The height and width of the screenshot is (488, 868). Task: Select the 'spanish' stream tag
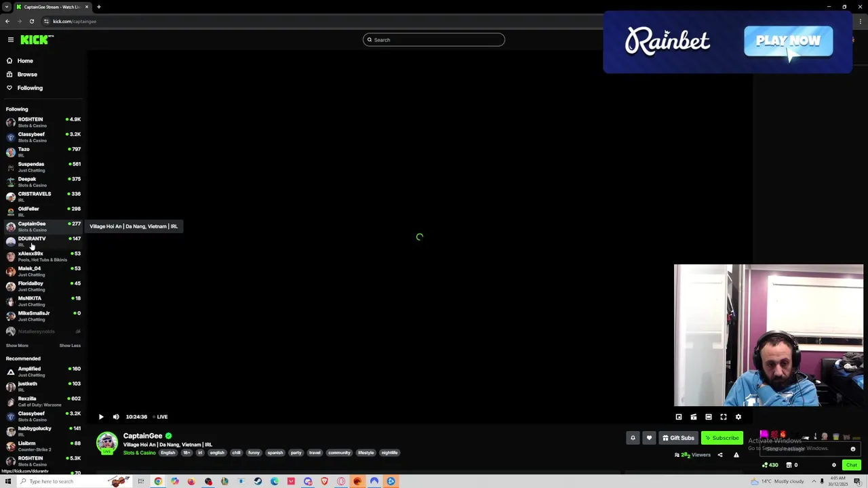275,453
